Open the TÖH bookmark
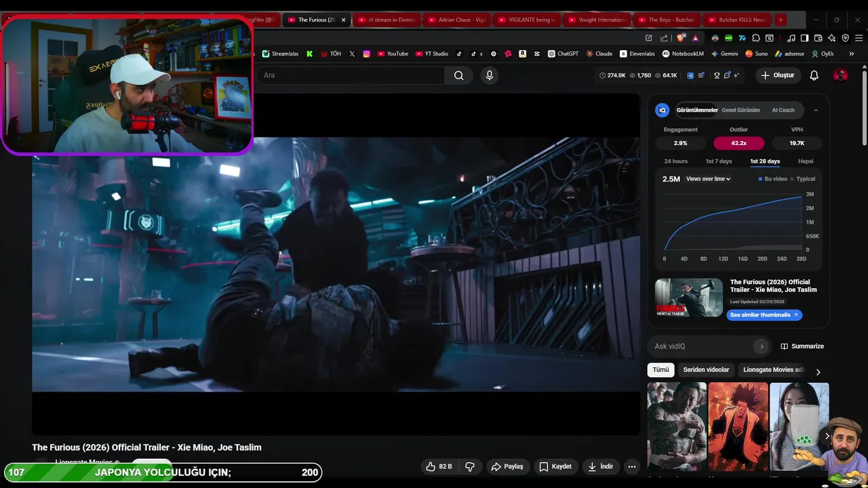The height and width of the screenshot is (488, 868). [331, 54]
